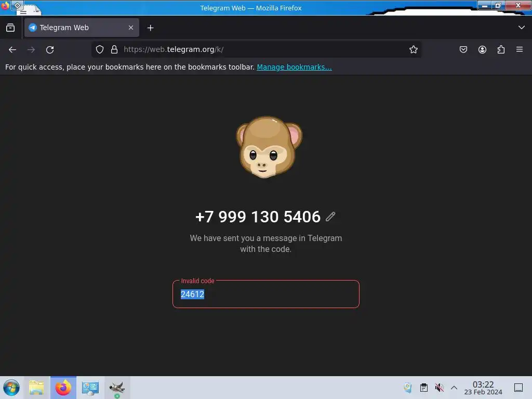Minimize the Firefox window

click(x=485, y=5)
